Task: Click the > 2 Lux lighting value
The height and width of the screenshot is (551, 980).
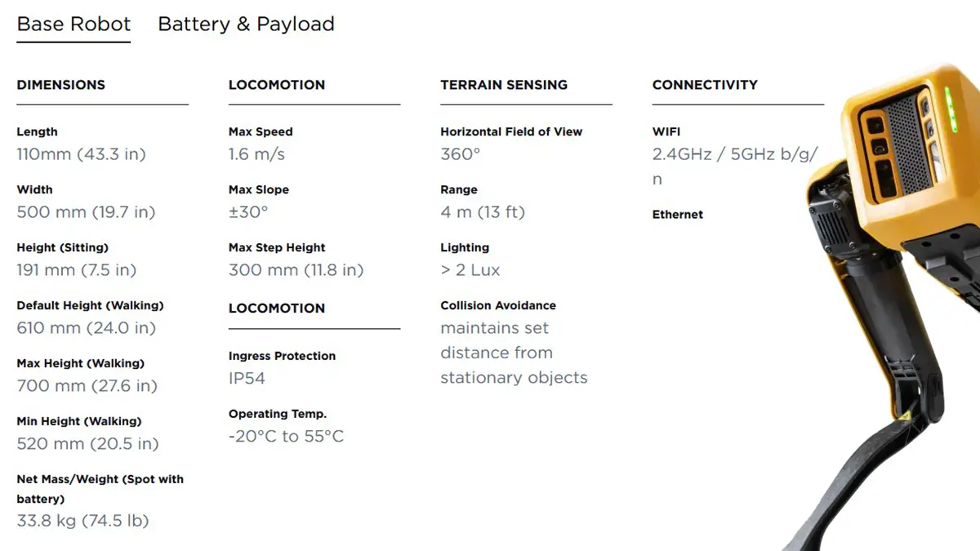Action: click(470, 270)
